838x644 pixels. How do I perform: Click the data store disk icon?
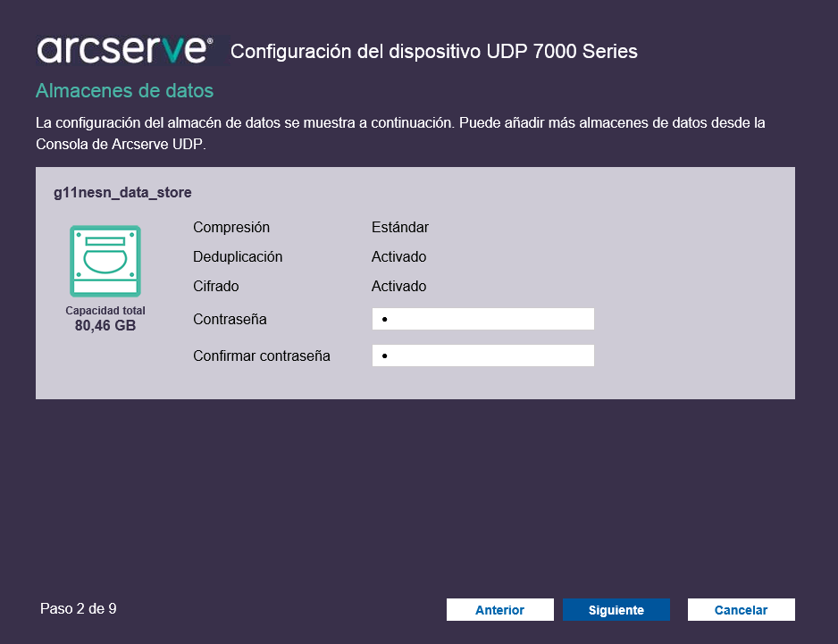tap(105, 261)
